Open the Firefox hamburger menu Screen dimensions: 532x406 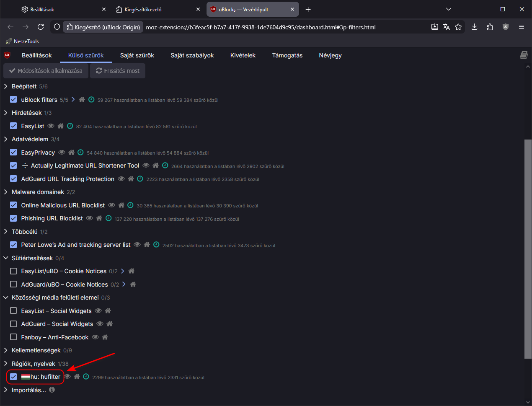point(522,27)
